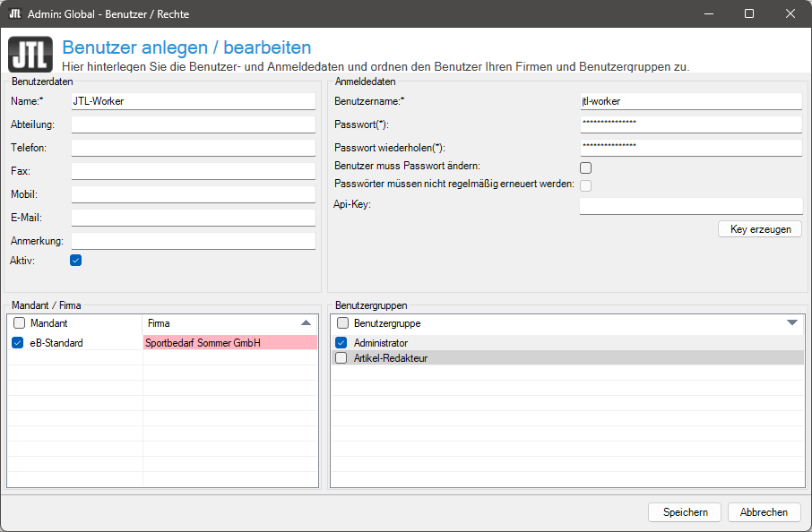Click Benutzergruppe column sort arrow

tap(791, 322)
